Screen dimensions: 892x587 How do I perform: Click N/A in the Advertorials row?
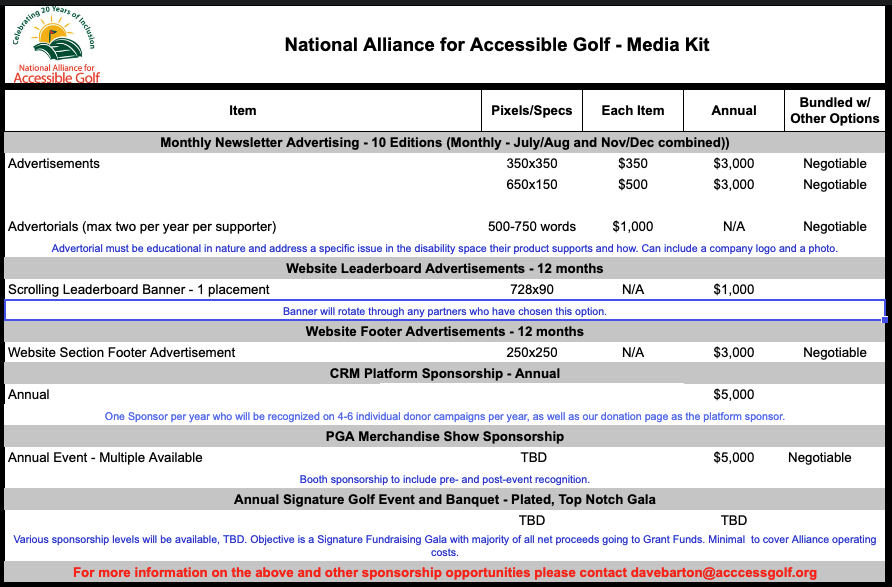tap(734, 226)
